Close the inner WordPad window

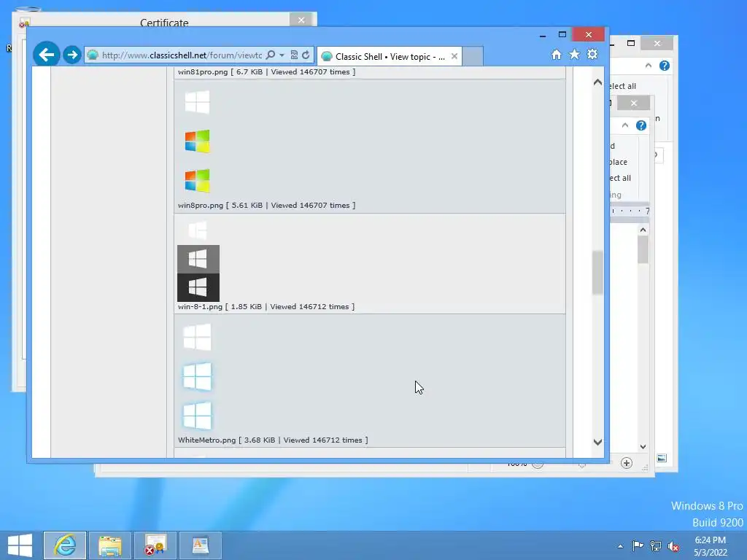(x=634, y=103)
